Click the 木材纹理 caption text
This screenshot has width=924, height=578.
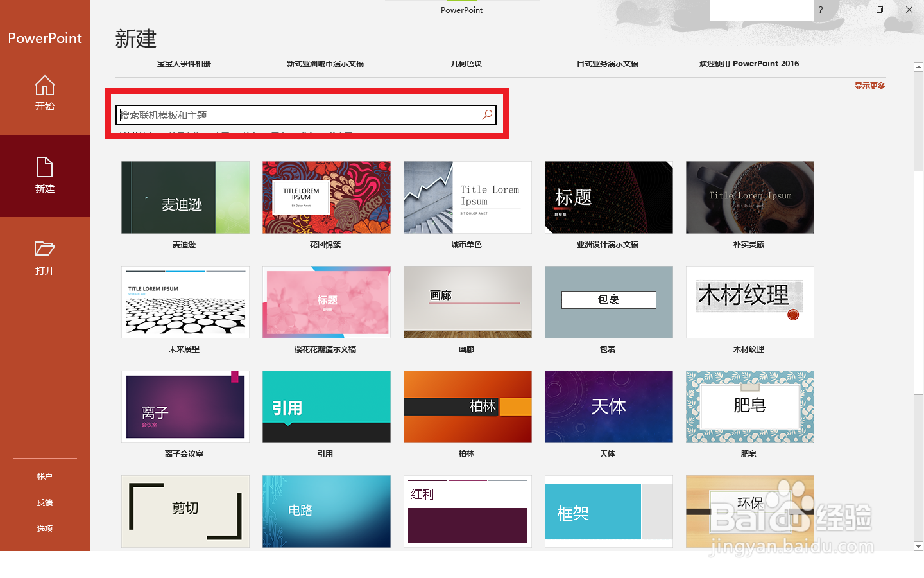point(749,349)
